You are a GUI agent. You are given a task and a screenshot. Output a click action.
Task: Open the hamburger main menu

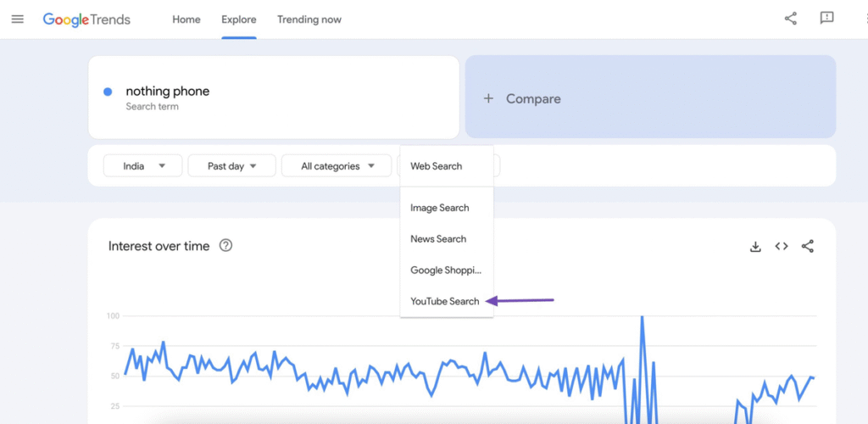[18, 19]
